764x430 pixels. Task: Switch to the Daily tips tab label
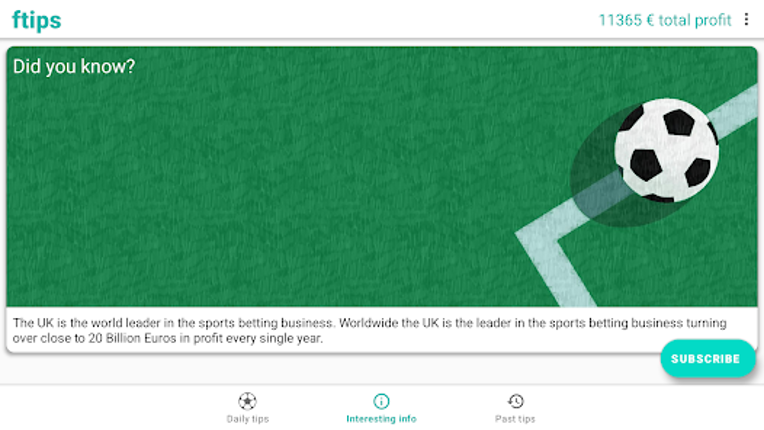[247, 419]
